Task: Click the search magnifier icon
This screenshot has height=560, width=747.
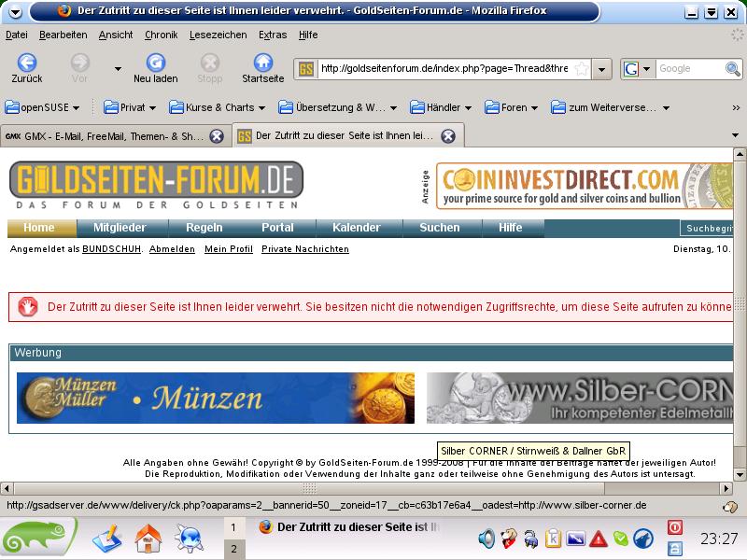Action: pyautogui.click(x=732, y=69)
